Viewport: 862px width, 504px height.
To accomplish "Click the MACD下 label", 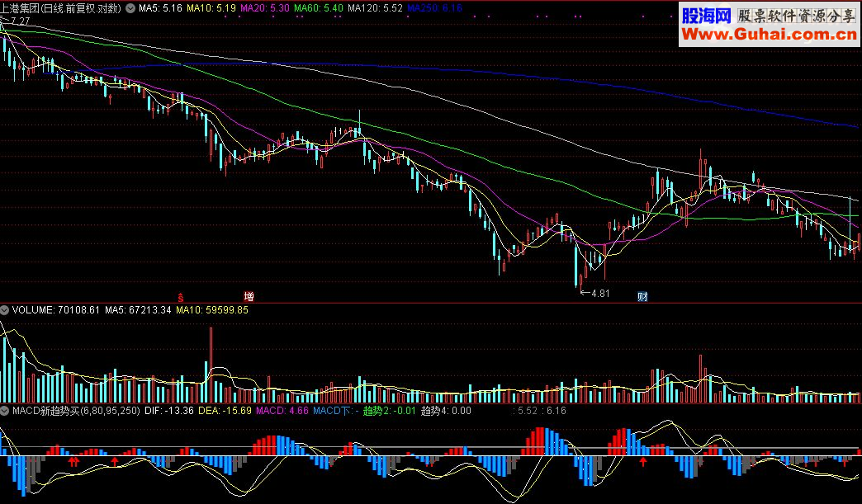I will click(336, 411).
